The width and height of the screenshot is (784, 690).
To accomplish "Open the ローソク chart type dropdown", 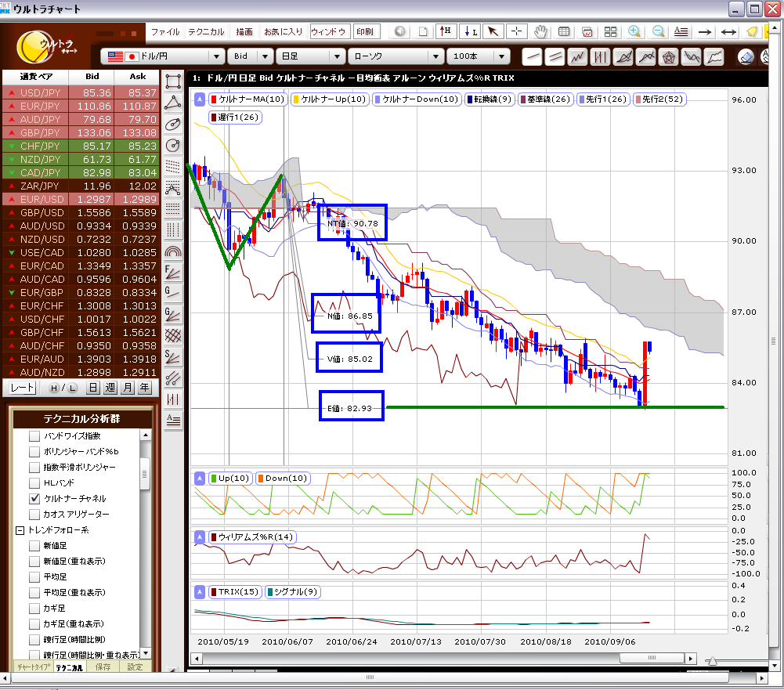I will coord(436,56).
